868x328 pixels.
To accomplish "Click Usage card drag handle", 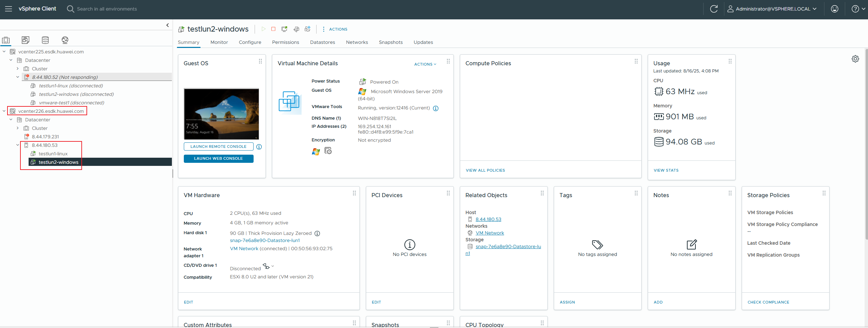I will (730, 61).
